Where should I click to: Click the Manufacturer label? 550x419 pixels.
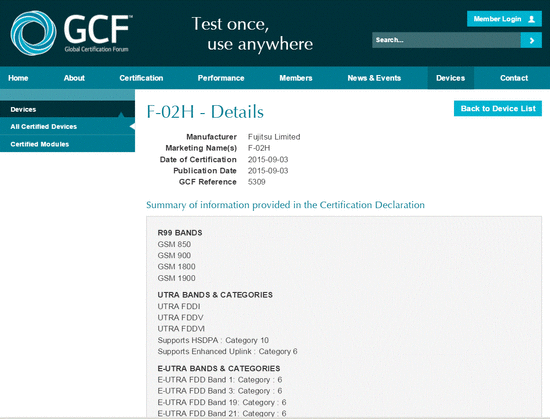coord(212,137)
